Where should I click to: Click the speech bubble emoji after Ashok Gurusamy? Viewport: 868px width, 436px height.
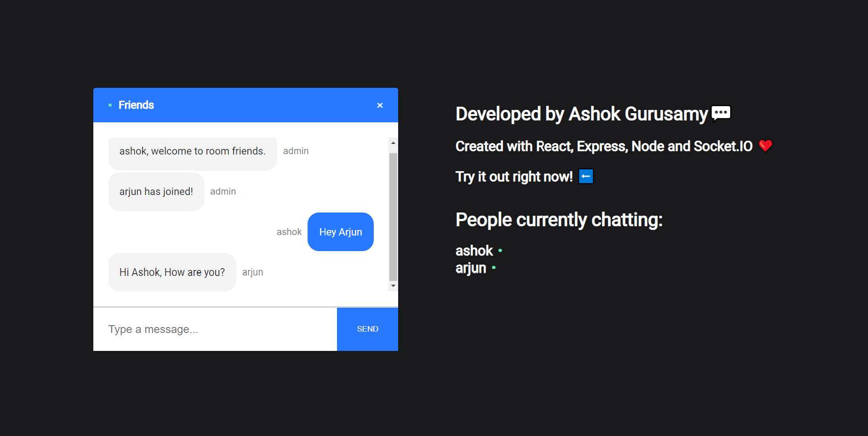721,114
